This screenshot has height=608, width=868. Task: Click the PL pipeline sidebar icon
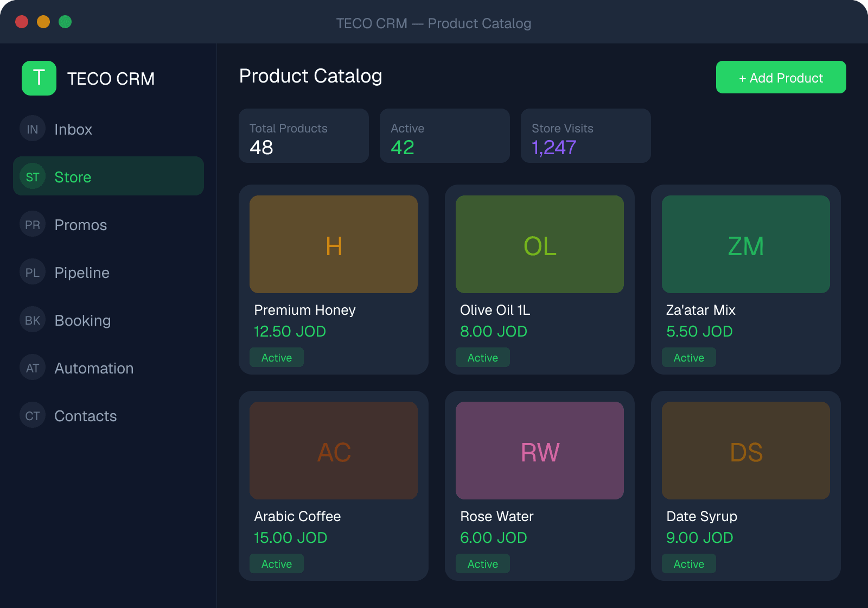[33, 272]
